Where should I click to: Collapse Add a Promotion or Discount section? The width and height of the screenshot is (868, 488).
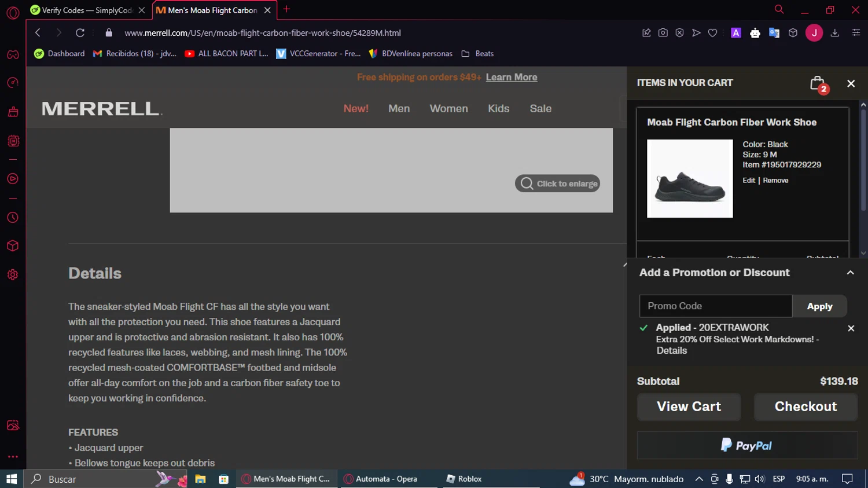[850, 273]
